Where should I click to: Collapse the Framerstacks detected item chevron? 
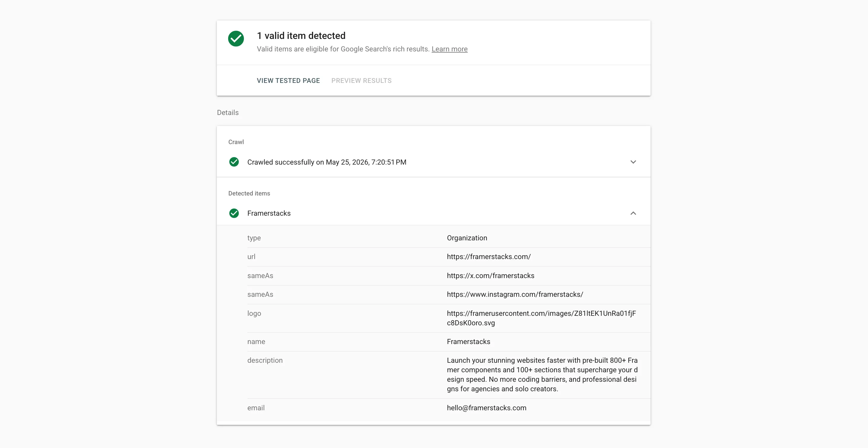[x=633, y=213]
